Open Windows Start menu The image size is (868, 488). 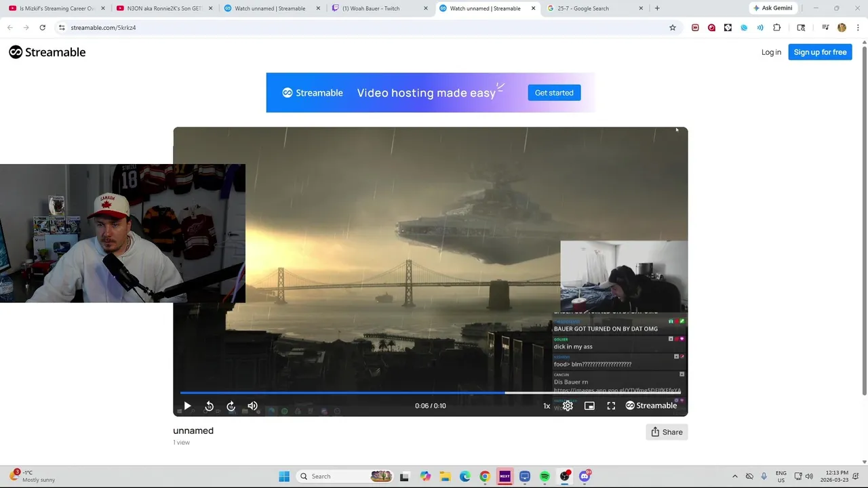point(284,476)
